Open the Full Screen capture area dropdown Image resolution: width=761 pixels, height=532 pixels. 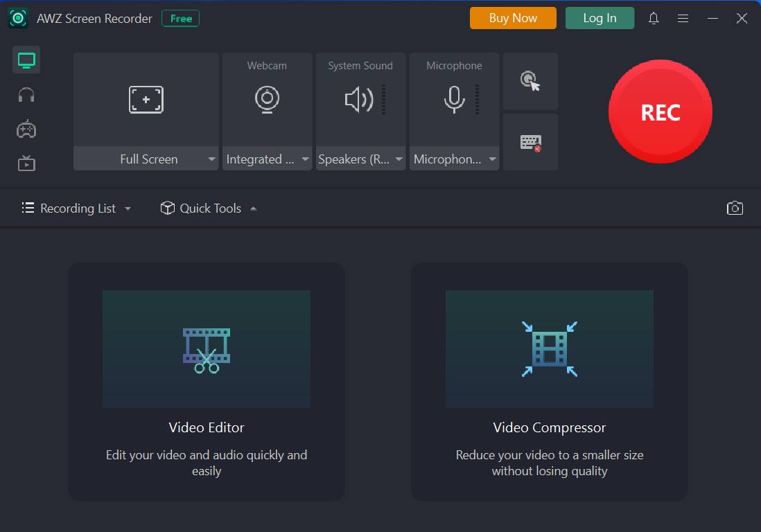click(x=213, y=159)
